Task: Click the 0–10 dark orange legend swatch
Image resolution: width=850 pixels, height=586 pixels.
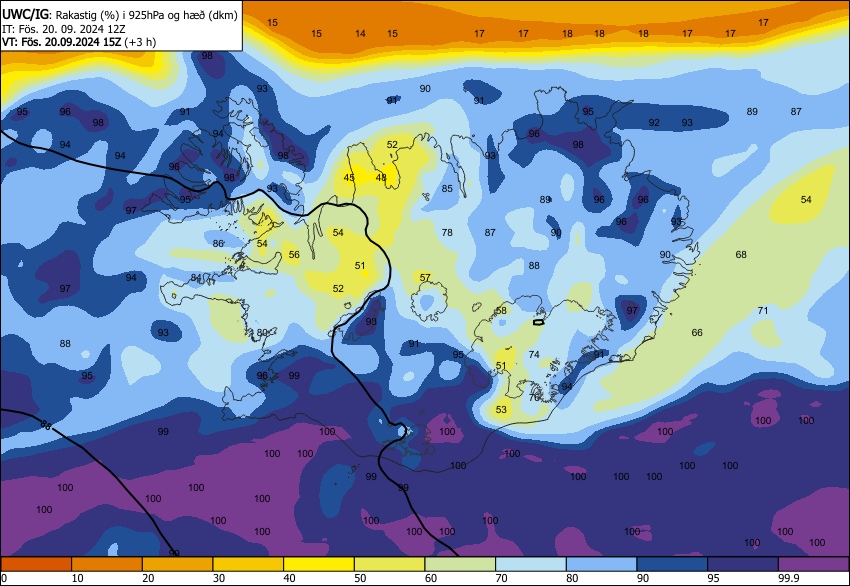Action: pos(36,564)
